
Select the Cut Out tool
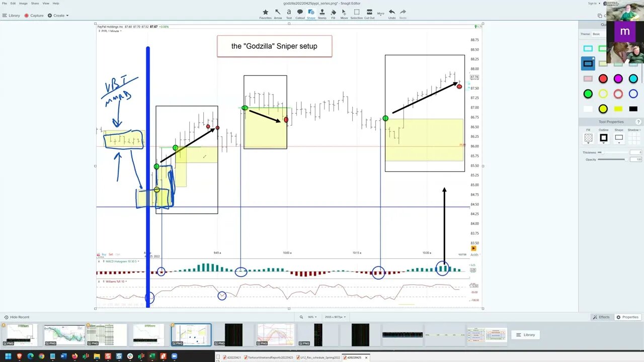click(x=369, y=14)
